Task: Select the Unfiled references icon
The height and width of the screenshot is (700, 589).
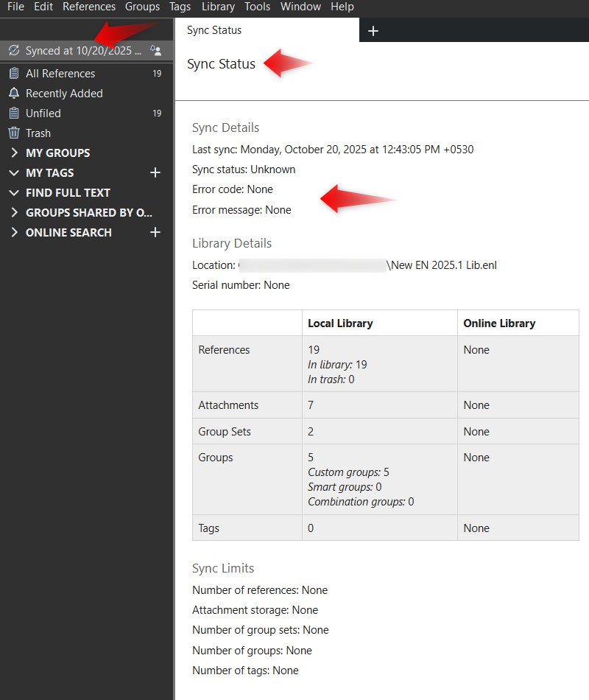Action: pos(13,113)
